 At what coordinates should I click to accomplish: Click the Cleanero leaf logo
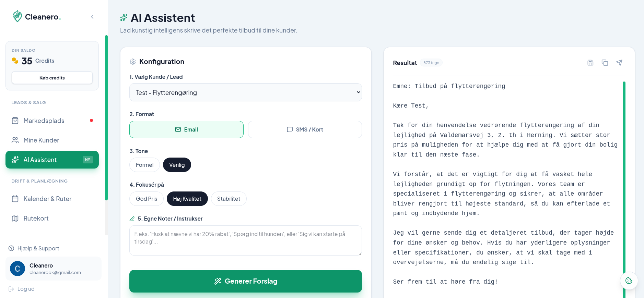pos(17,16)
